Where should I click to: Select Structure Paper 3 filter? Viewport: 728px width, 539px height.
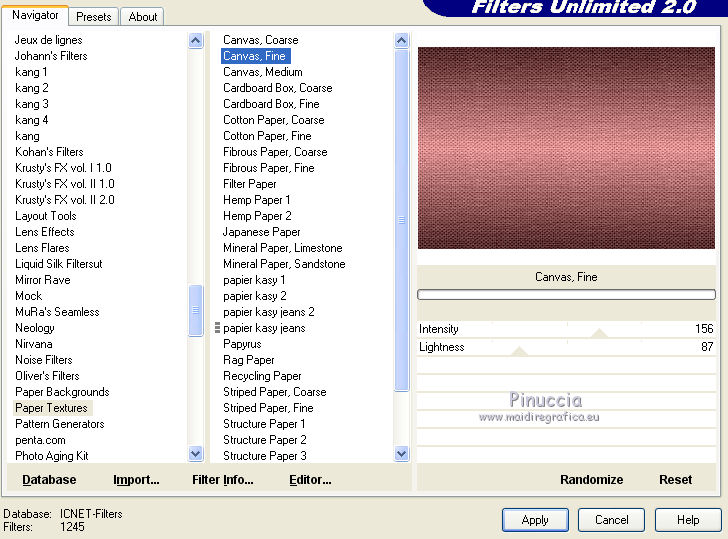265,456
